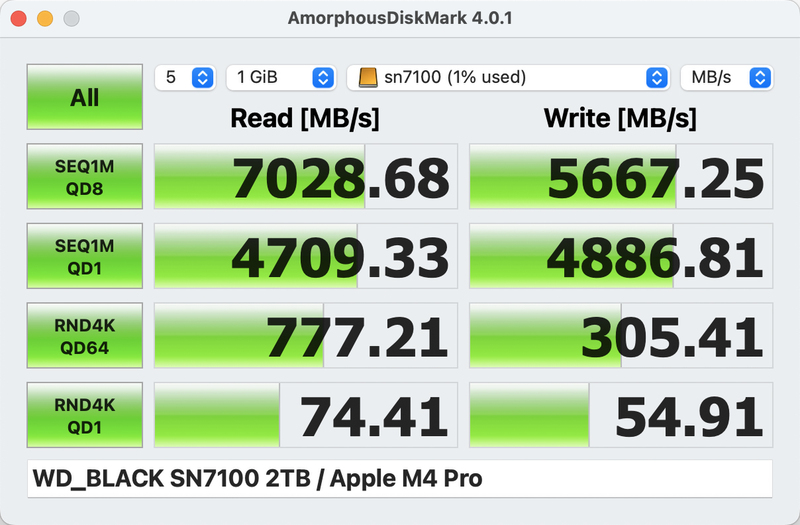
Task: Select the 4886.81 SEQ1M QD1 write result
Action: pos(621,256)
